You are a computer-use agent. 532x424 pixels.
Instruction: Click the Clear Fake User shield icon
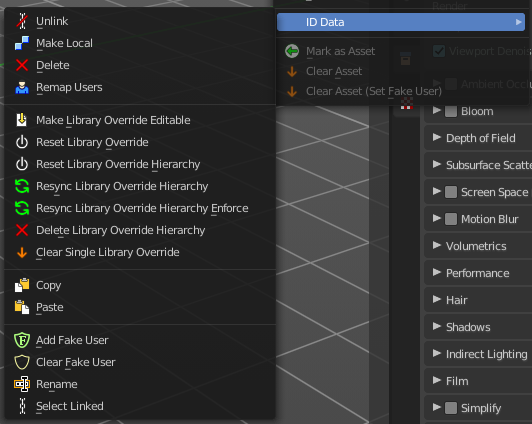[22, 362]
